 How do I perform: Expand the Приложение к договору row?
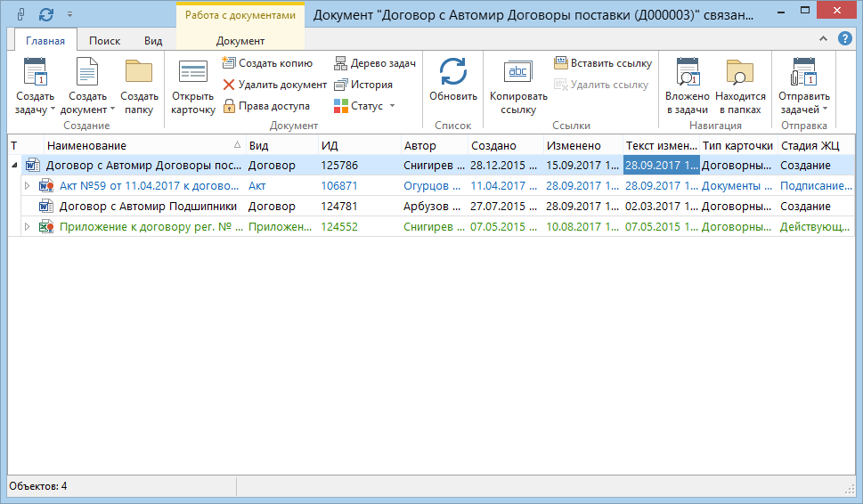pyautogui.click(x=27, y=227)
